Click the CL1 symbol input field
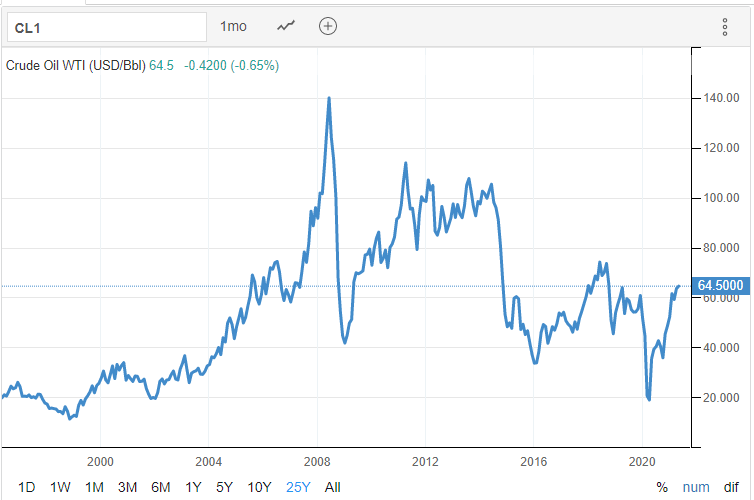Viewport: 754px width, 500px height. coord(107,27)
